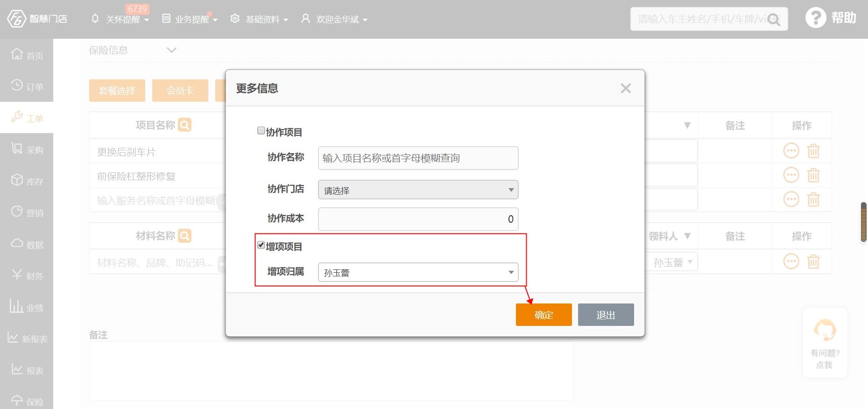Screen dimensions: 868x409
Task: Check the 协作项目 checkbox
Action: (x=261, y=131)
